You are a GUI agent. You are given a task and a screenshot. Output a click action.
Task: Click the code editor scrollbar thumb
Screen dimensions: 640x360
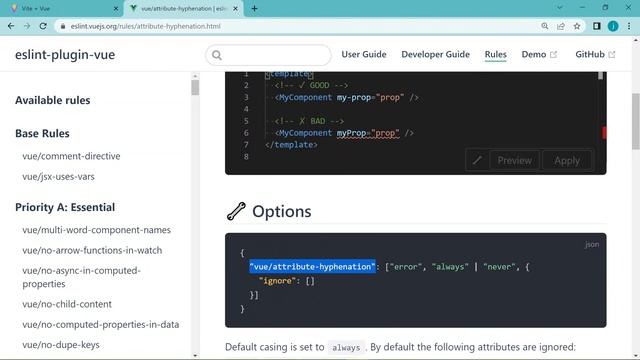(600, 76)
